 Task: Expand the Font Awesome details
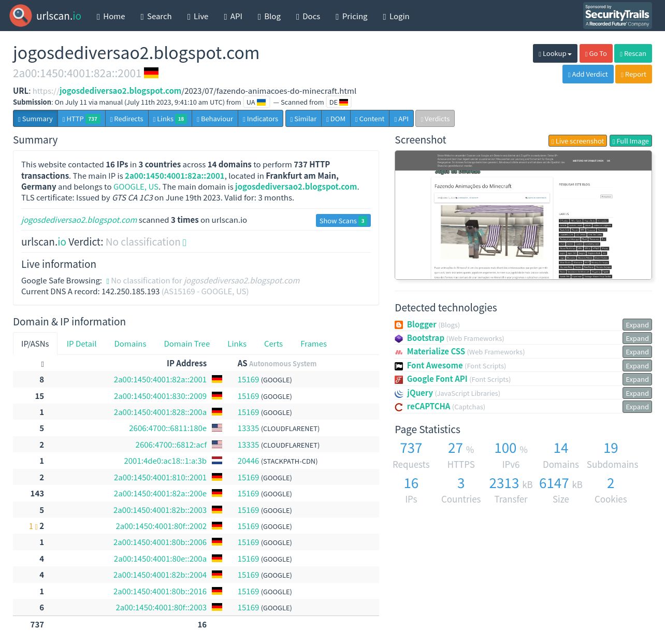click(637, 366)
